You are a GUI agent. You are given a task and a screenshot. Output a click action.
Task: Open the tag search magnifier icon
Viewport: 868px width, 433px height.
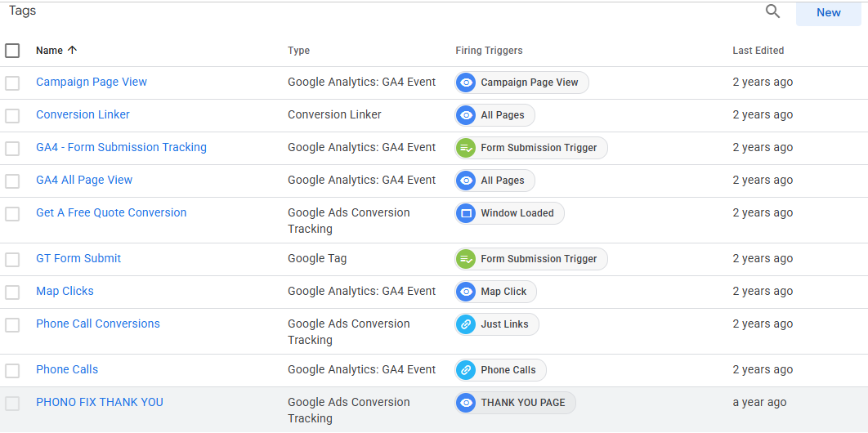click(773, 11)
